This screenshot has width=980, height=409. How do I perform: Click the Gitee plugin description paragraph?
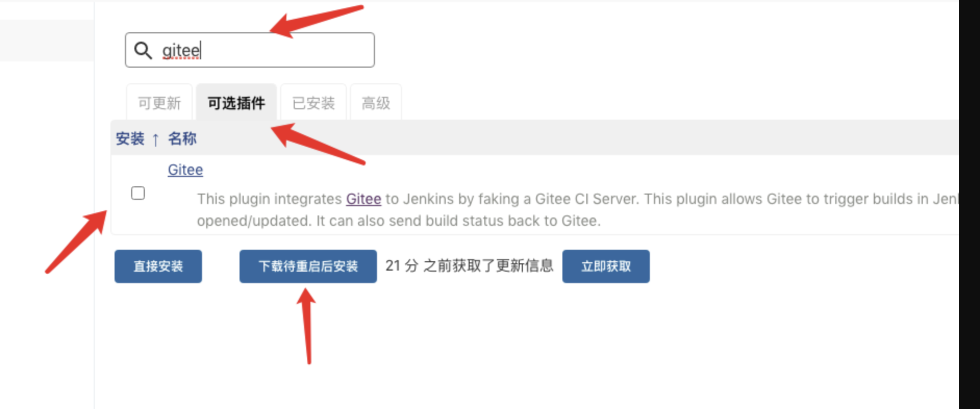coord(578,210)
